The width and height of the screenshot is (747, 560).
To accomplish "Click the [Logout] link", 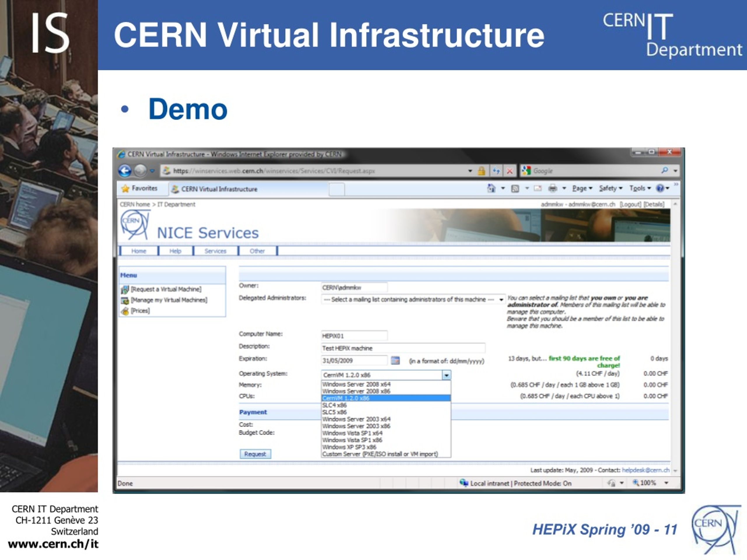I will [631, 204].
